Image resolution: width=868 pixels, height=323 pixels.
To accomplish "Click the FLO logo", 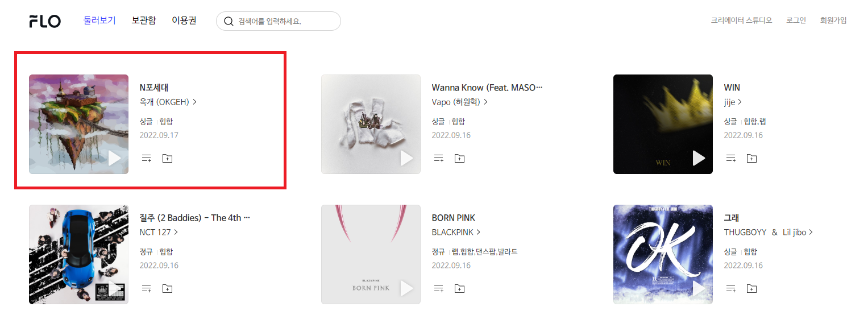I will point(45,22).
